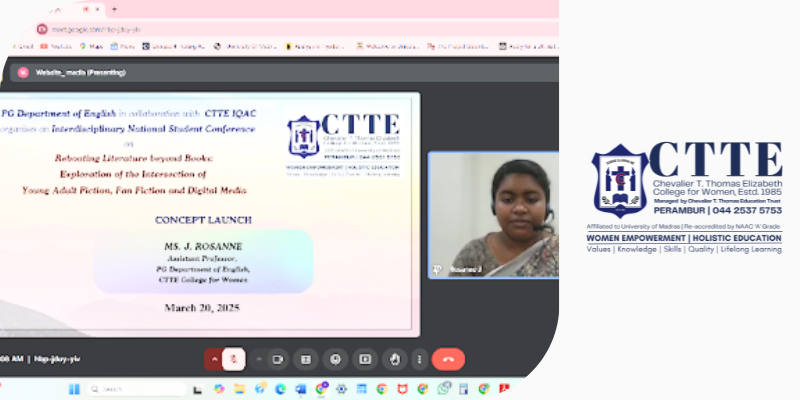Viewport: 800px width, 400px height.
Task: Open Adobe Acrobat from the taskbar
Action: [504, 389]
